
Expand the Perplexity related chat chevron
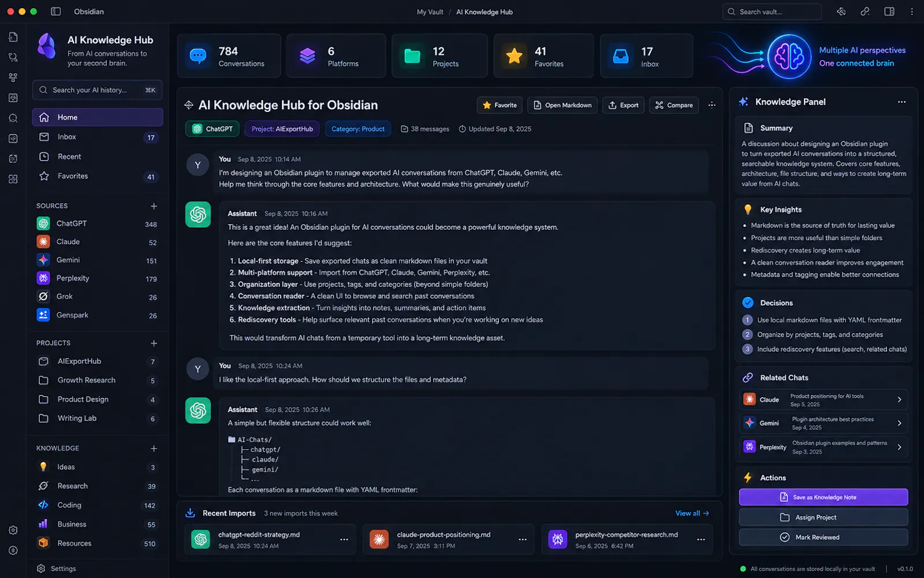coord(899,447)
